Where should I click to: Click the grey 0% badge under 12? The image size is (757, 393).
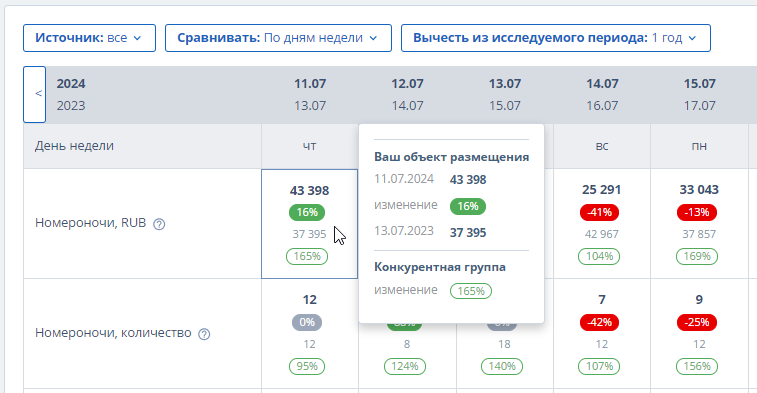[307, 322]
